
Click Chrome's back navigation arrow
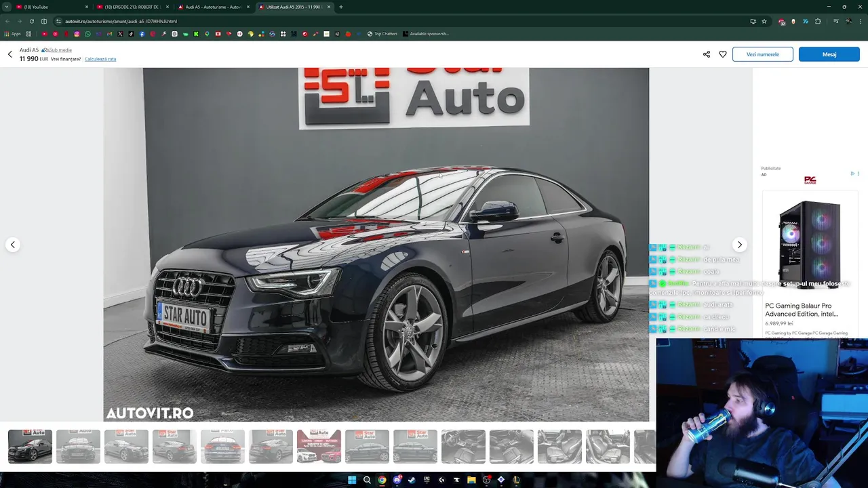[x=7, y=21]
